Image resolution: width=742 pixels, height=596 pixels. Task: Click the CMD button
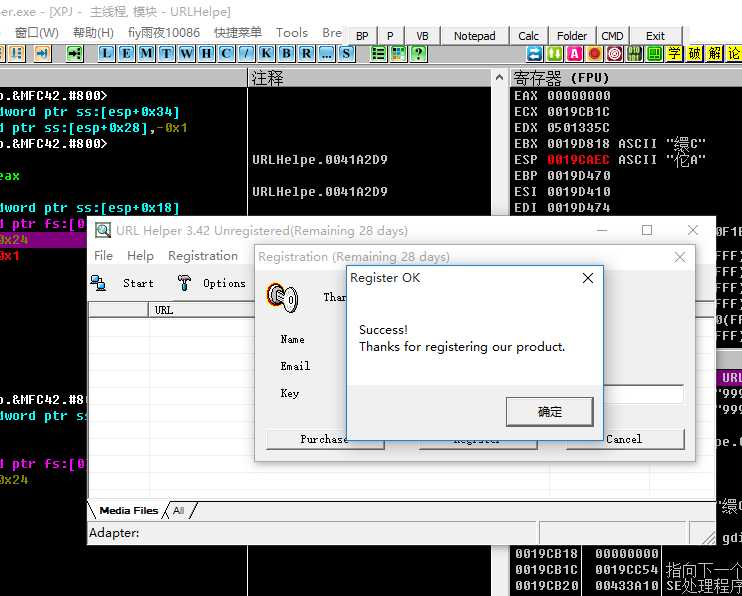tap(612, 36)
